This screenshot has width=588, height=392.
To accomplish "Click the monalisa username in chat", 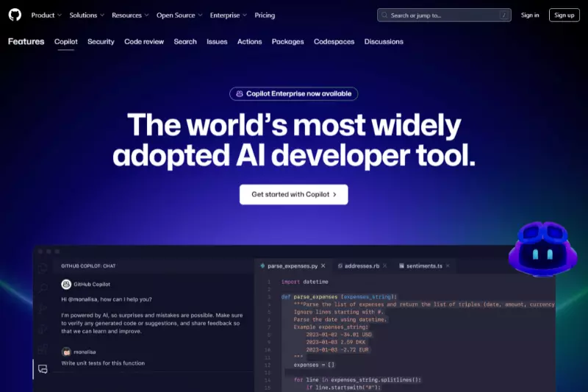I will (x=85, y=352).
